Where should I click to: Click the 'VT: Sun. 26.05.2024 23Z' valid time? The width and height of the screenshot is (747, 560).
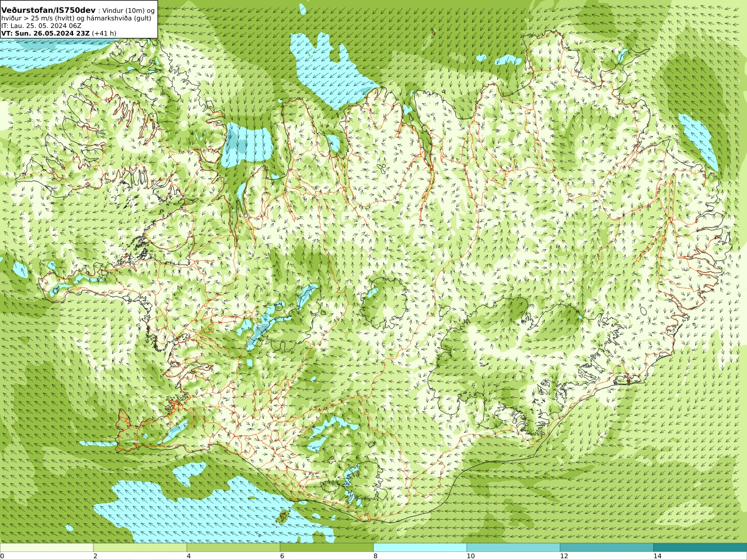[x=45, y=33]
